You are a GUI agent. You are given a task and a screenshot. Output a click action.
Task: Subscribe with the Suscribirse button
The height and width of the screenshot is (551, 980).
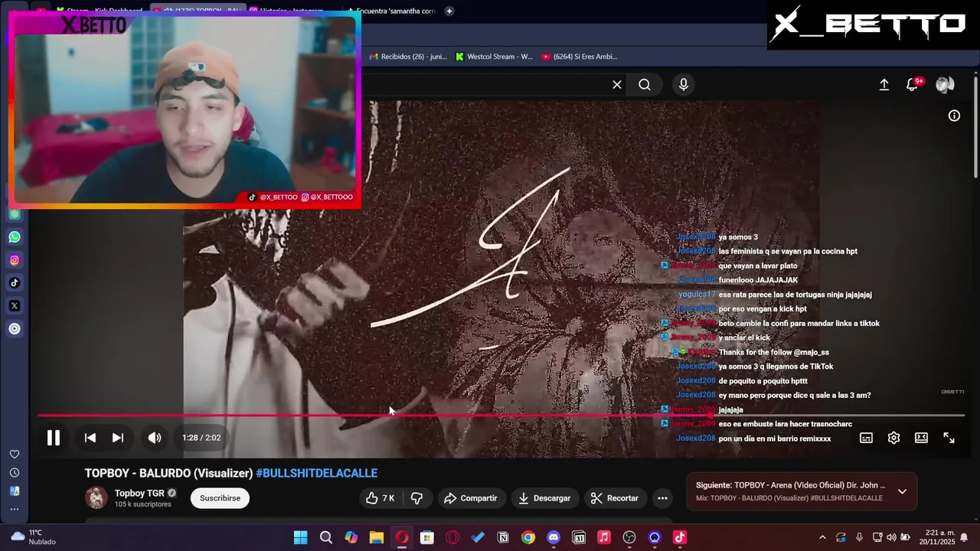coord(220,498)
